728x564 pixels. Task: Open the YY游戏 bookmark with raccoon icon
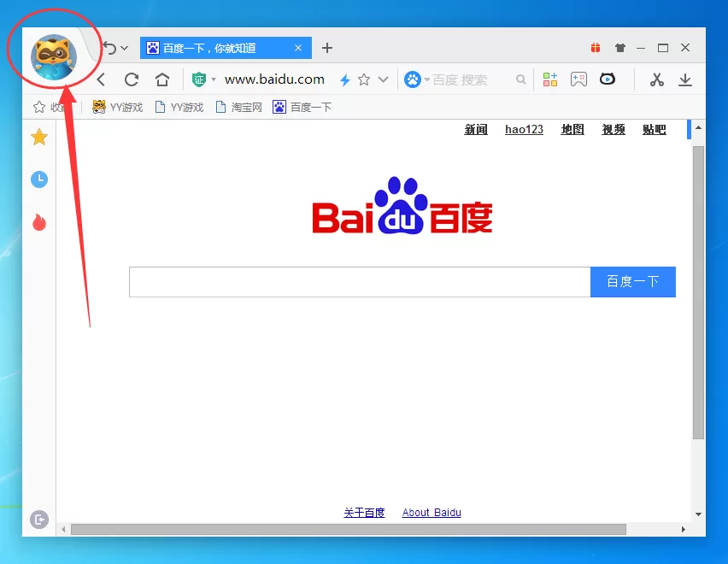[x=117, y=107]
